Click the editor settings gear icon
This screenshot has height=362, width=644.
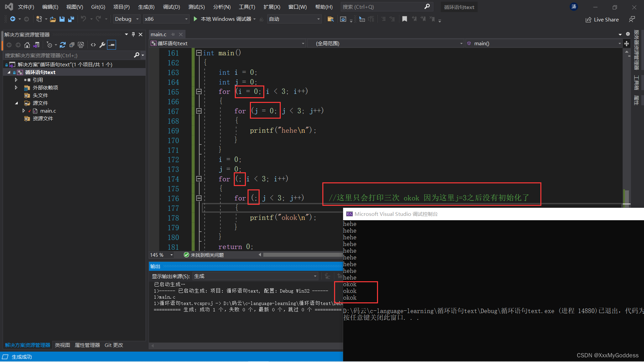point(628,34)
